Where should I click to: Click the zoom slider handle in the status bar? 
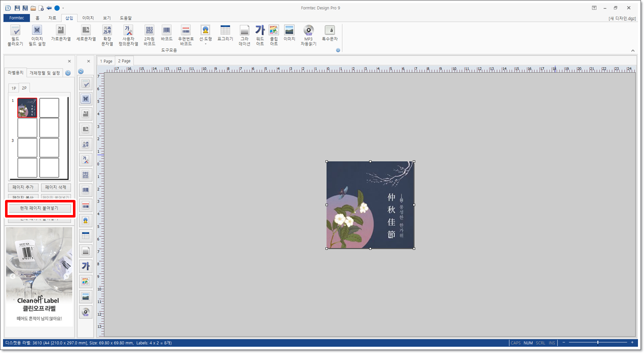(598, 342)
